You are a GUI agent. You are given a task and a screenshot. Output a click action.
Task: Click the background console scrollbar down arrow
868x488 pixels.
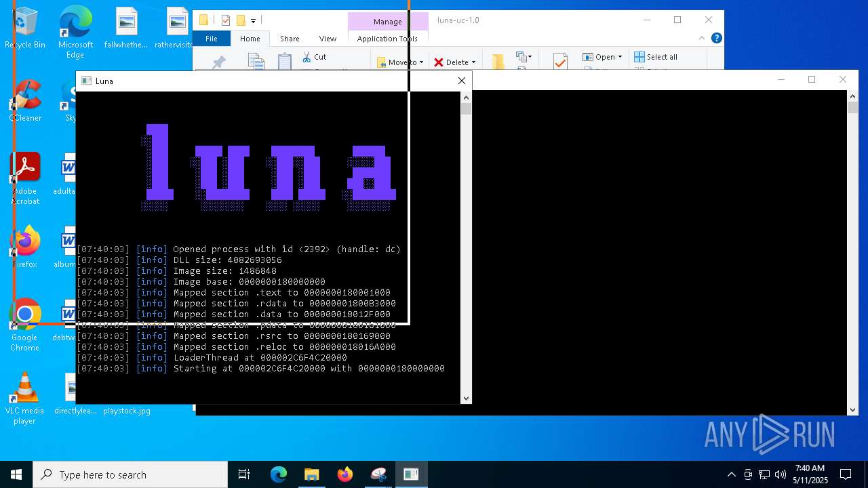point(852,409)
